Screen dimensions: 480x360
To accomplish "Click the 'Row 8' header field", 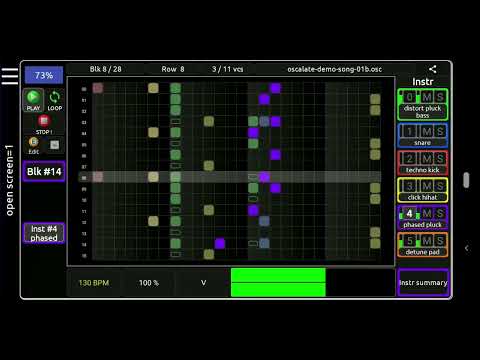I will pyautogui.click(x=173, y=69).
